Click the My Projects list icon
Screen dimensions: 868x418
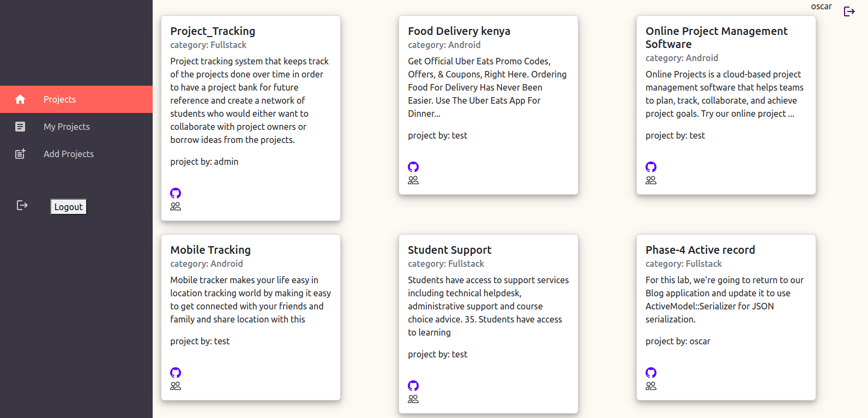pos(20,126)
